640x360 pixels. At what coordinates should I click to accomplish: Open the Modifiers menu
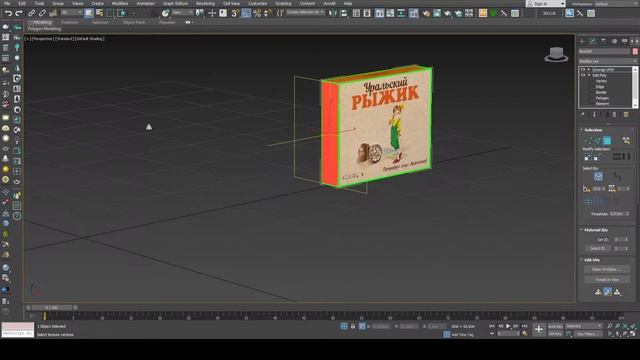120,3
